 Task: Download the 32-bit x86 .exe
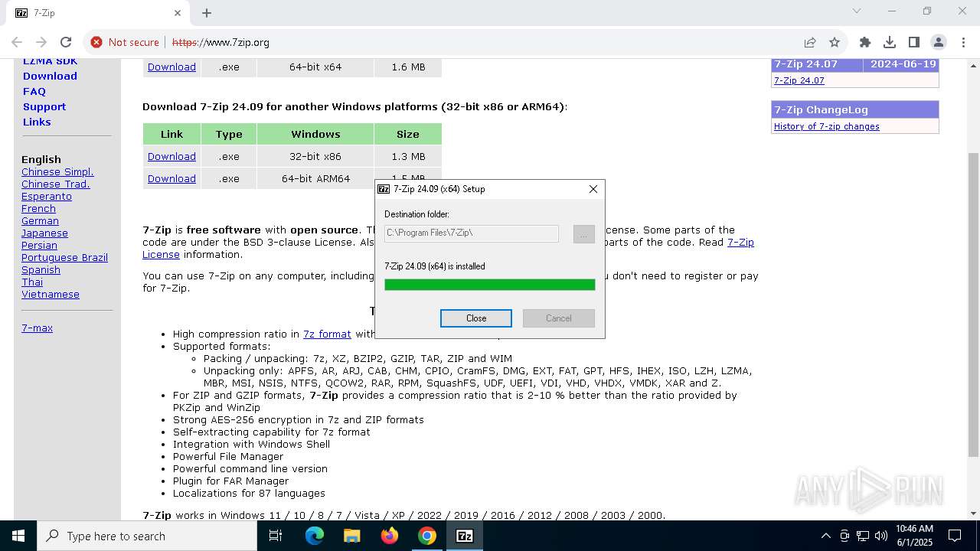click(171, 156)
